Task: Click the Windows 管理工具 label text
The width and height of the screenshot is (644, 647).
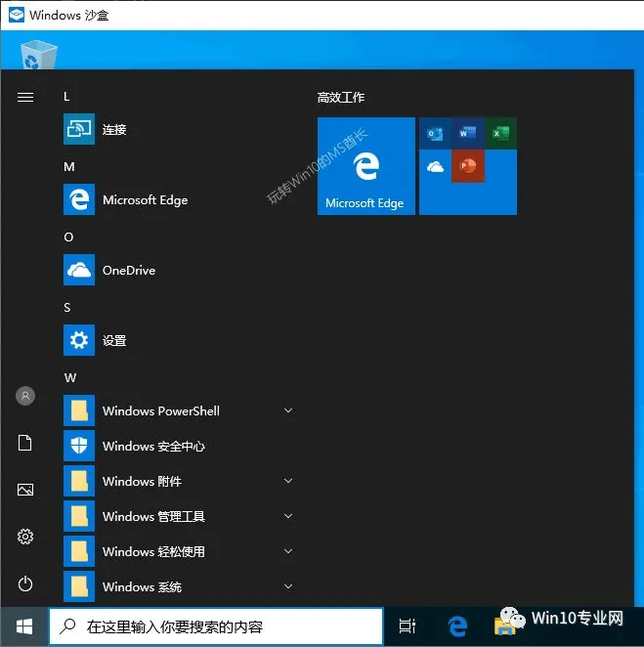Action: [x=153, y=517]
